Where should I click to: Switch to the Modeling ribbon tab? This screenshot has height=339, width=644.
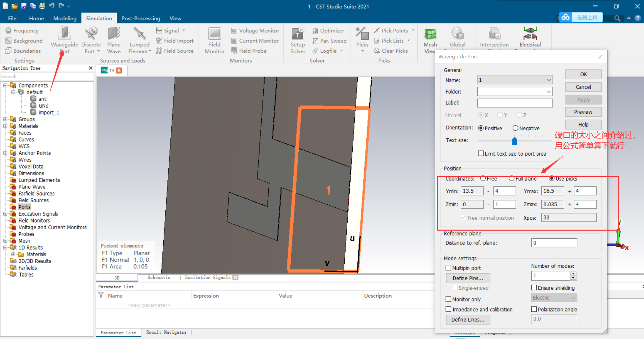tap(65, 18)
